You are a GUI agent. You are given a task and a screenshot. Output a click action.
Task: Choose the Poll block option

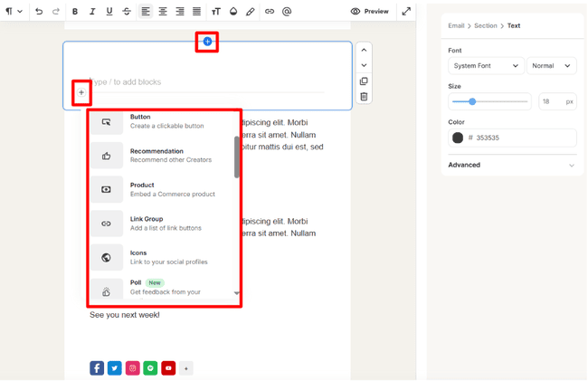[x=163, y=288]
